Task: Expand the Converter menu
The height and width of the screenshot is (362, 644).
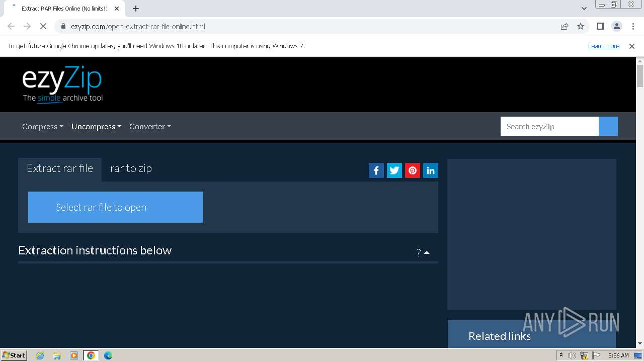Action: coord(150,126)
